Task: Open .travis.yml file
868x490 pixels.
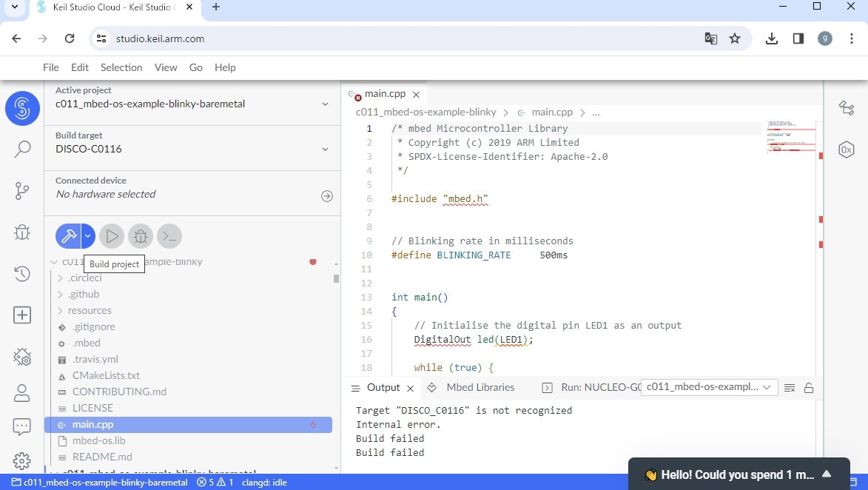Action: tap(95, 359)
